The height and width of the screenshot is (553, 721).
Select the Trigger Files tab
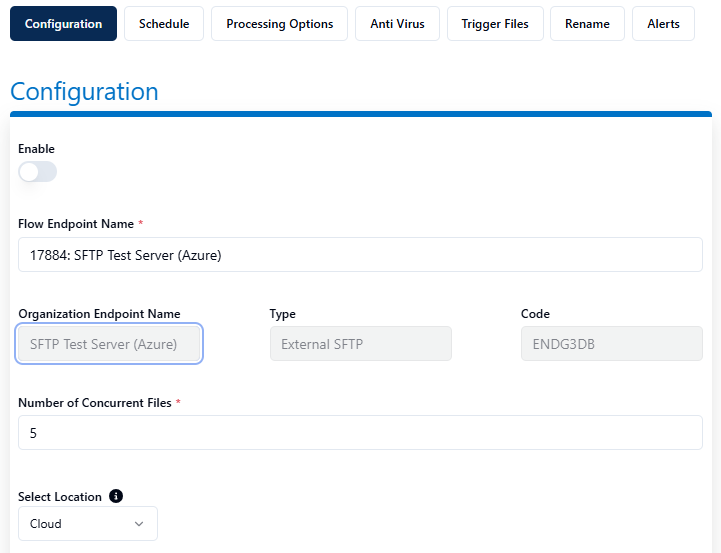[495, 24]
